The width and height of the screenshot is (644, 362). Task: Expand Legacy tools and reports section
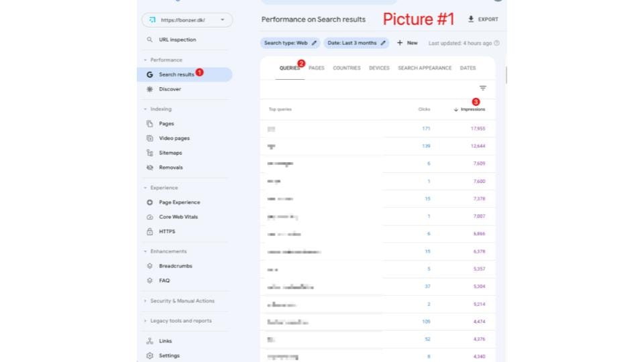point(146,321)
